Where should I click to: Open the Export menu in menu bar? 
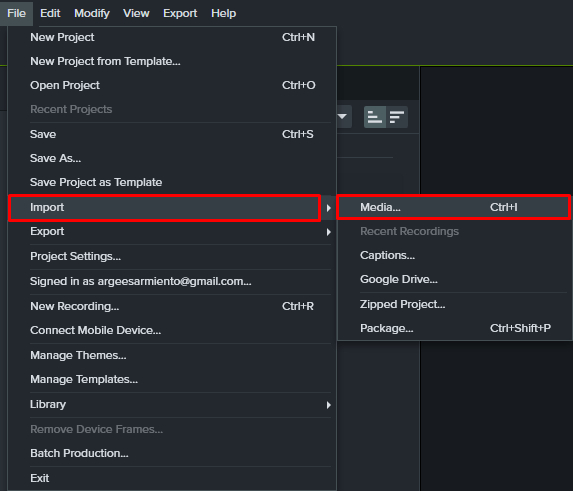[x=180, y=13]
